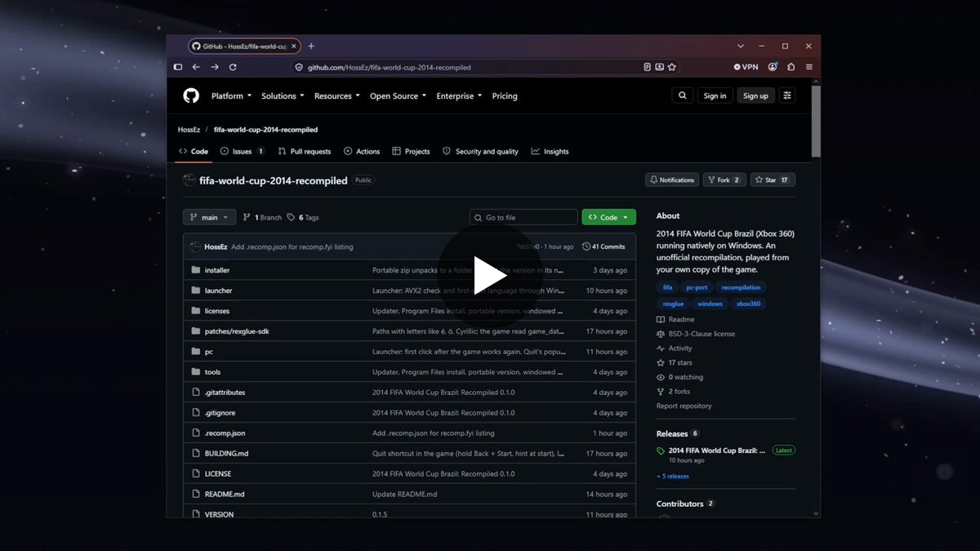Viewport: 980px width, 551px height.
Task: Switch to the Issues tab
Action: [x=243, y=152]
